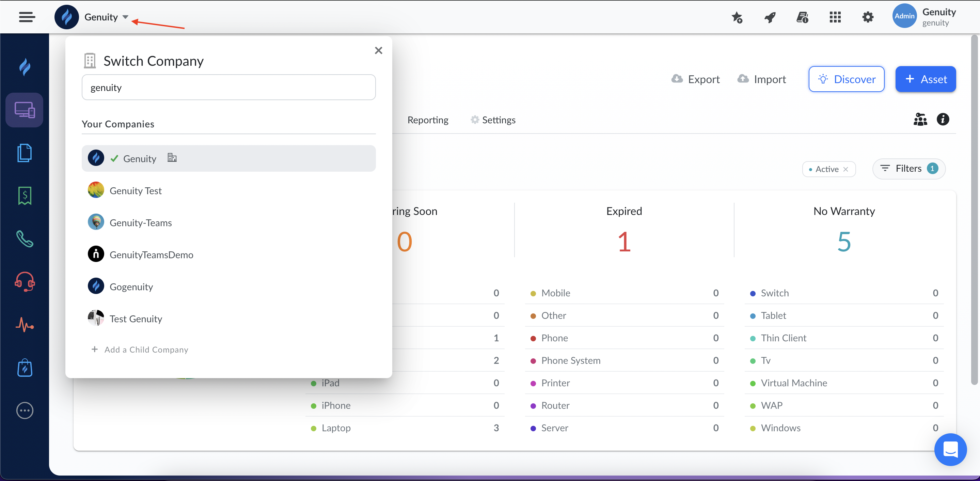Open the hamburger navigation menu

27,17
